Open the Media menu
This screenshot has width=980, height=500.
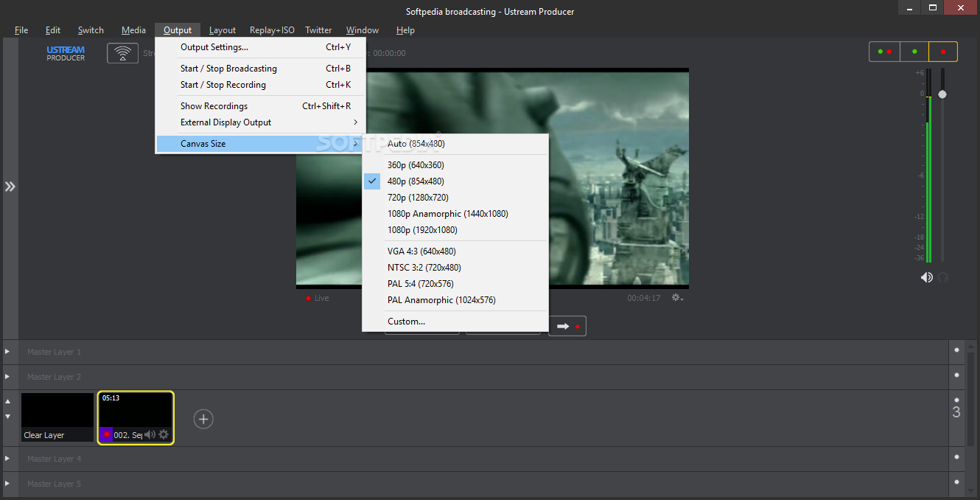coord(133,30)
